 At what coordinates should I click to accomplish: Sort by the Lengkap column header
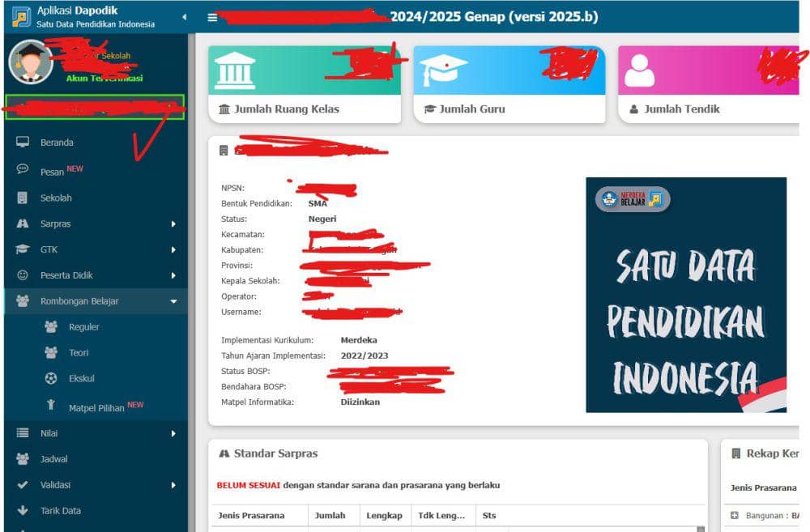(384, 516)
